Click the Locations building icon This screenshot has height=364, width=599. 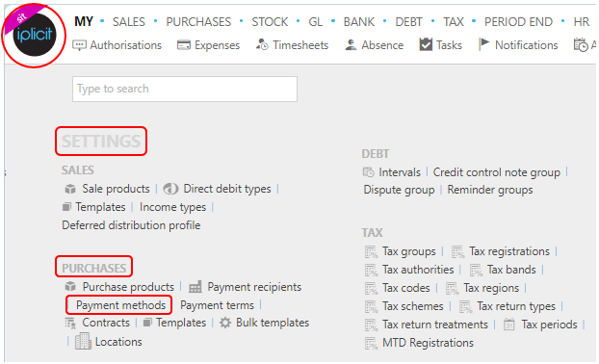click(x=83, y=341)
